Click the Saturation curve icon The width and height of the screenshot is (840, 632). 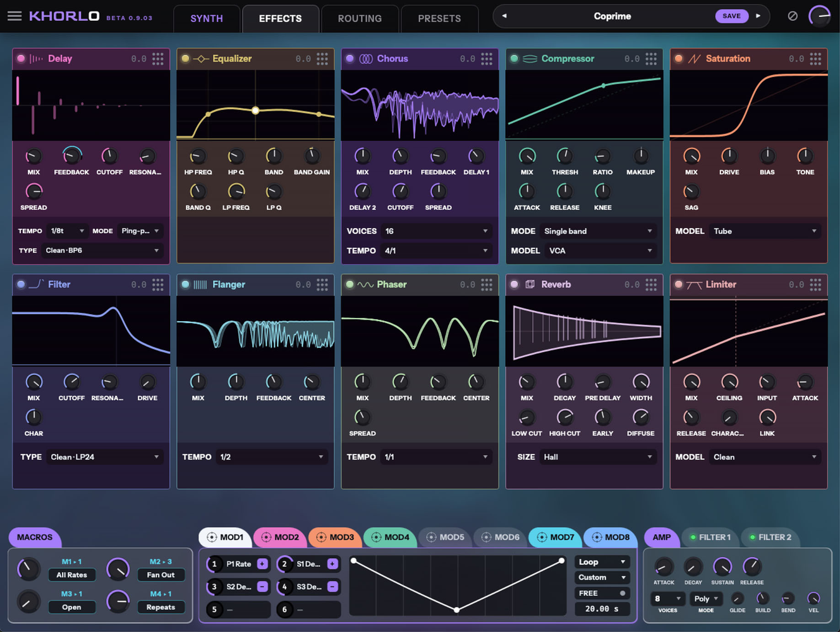(695, 59)
